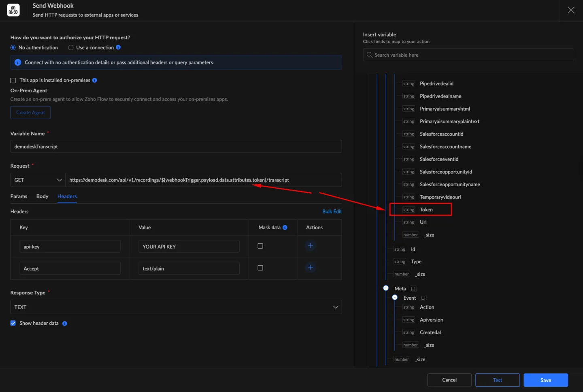The width and height of the screenshot is (583, 392).
Task: Insert the Primaryaisummaryplaintext variable
Action: click(449, 121)
